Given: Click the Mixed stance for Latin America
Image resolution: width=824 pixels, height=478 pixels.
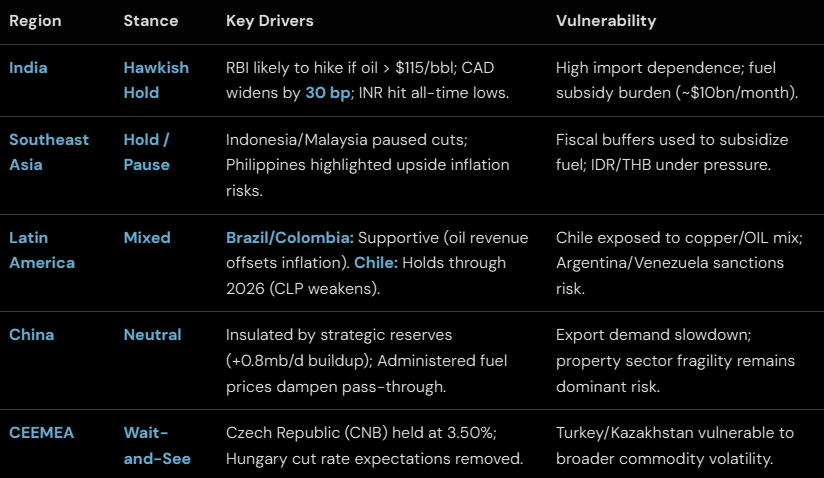Looking at the screenshot, I should (147, 238).
